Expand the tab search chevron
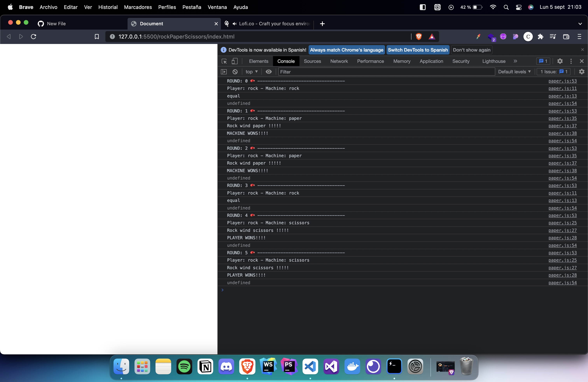The height and width of the screenshot is (382, 588). pyautogui.click(x=580, y=24)
